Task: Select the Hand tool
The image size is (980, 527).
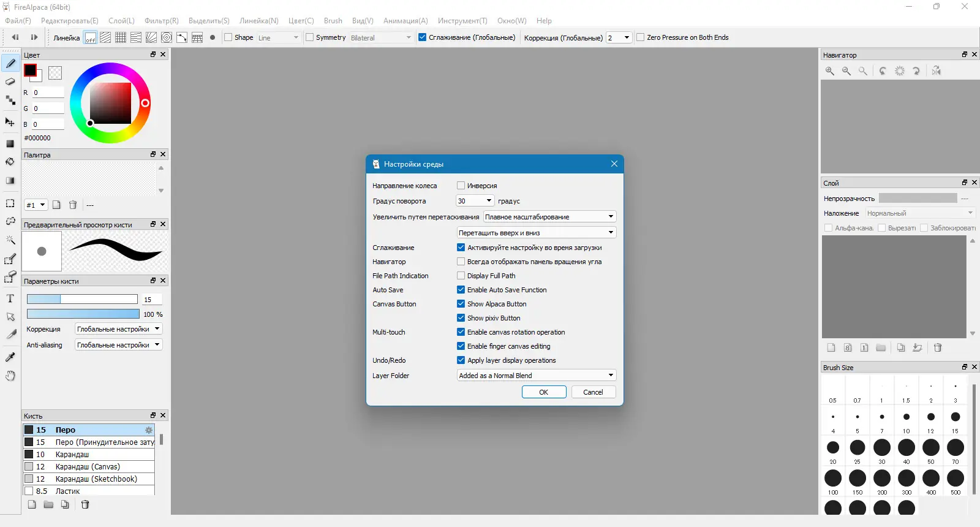Action: pos(10,376)
